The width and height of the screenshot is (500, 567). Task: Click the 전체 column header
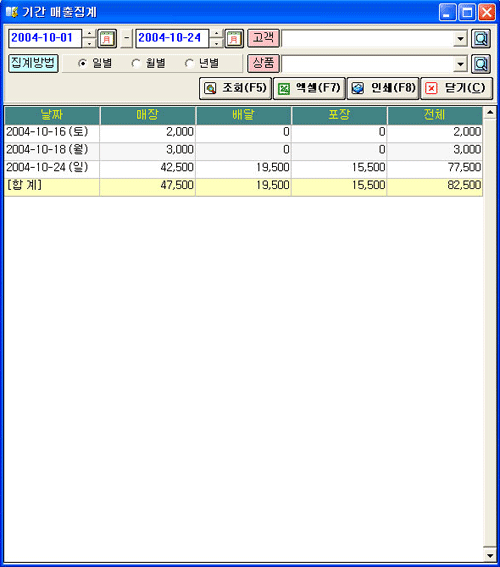(435, 115)
